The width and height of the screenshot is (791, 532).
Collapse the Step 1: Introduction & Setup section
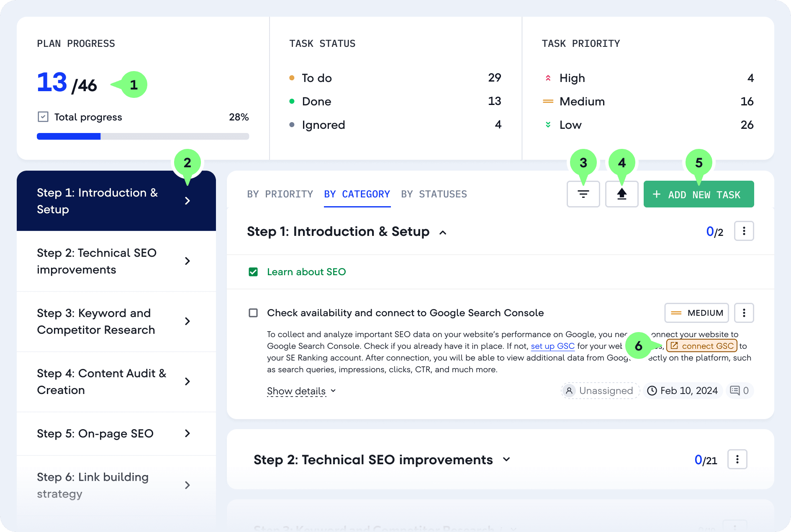click(x=443, y=233)
